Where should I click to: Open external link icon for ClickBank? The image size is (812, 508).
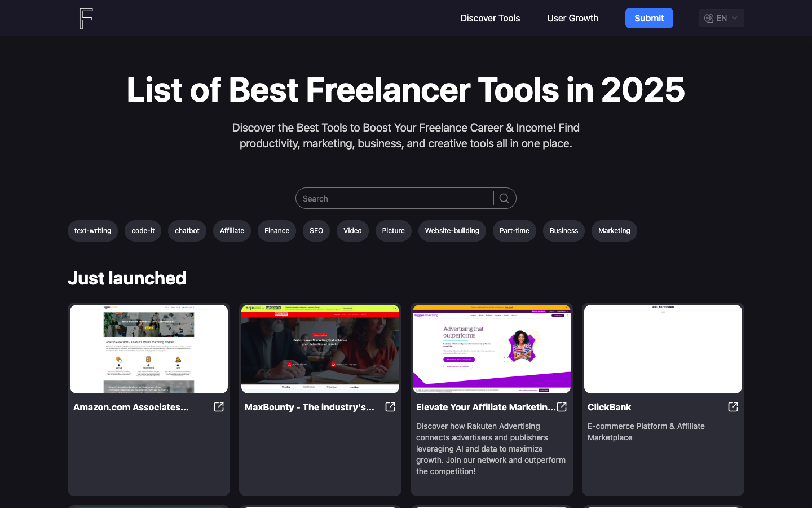click(733, 407)
